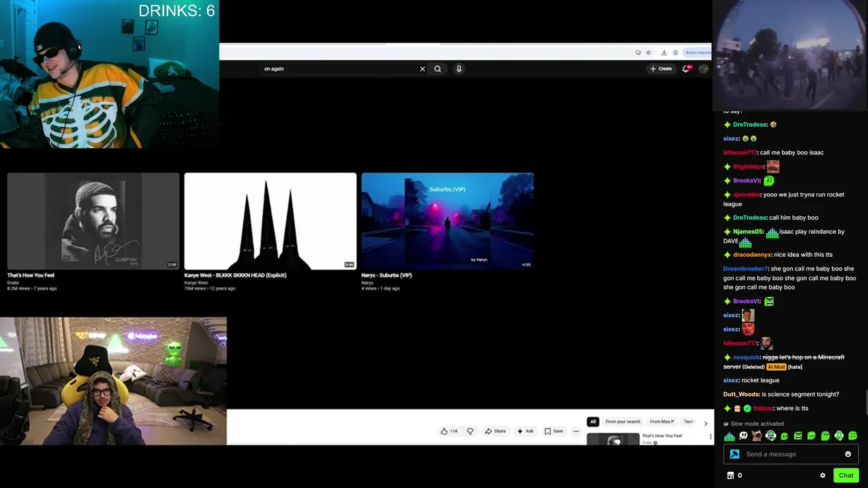
Task: Click the 'AI Mod' tag on deleted message
Action: [776, 367]
